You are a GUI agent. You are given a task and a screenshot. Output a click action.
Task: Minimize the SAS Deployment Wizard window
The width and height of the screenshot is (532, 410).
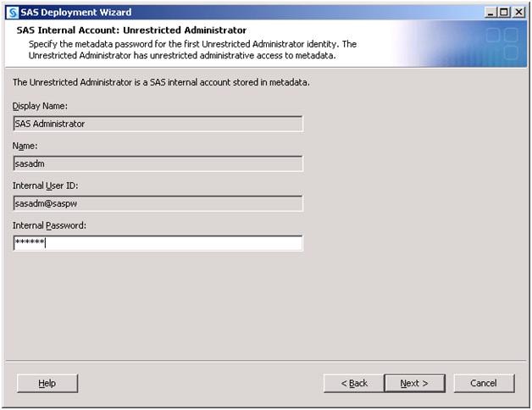[492, 12]
